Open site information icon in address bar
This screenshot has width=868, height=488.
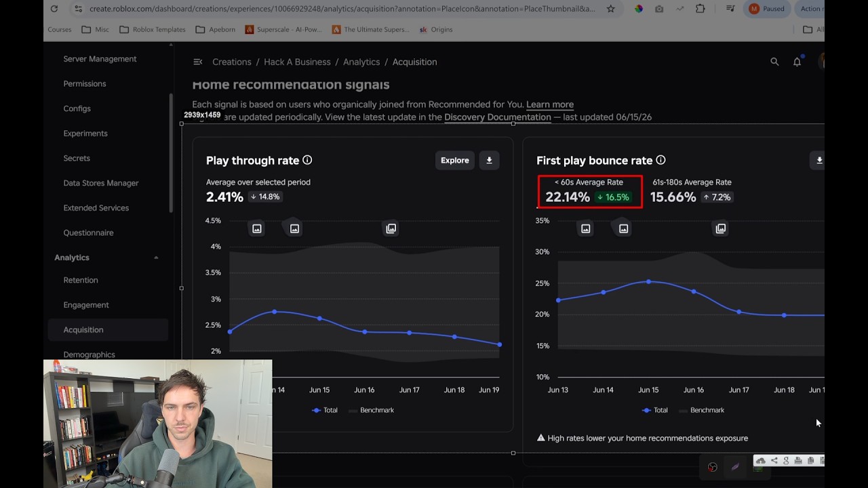78,9
